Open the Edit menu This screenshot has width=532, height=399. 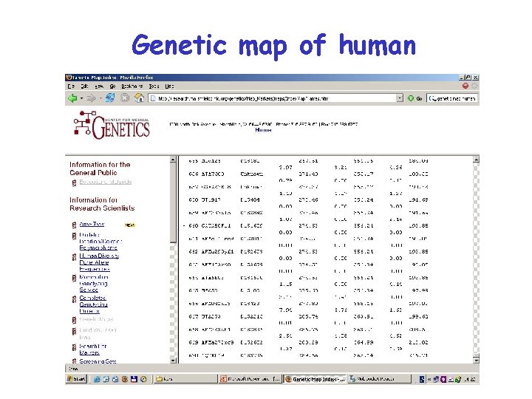(84, 86)
